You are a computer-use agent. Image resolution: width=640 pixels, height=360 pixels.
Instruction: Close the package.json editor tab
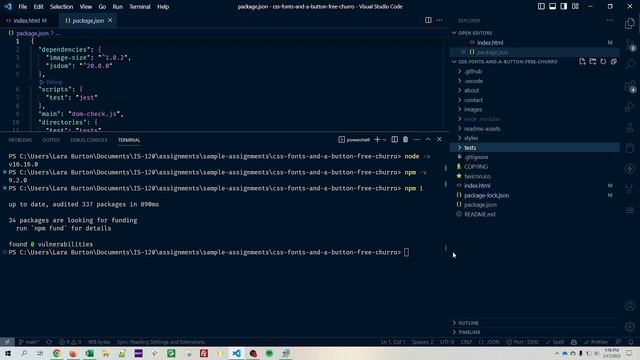[x=110, y=20]
